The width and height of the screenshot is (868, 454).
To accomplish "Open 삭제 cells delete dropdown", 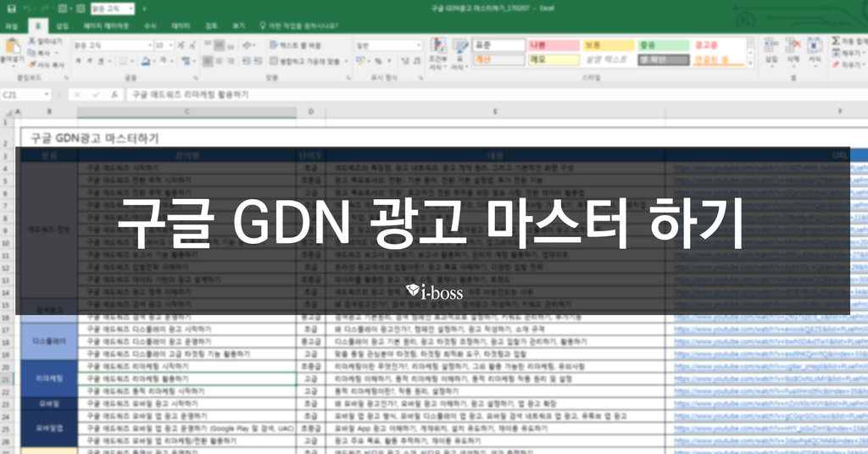I will 793,54.
